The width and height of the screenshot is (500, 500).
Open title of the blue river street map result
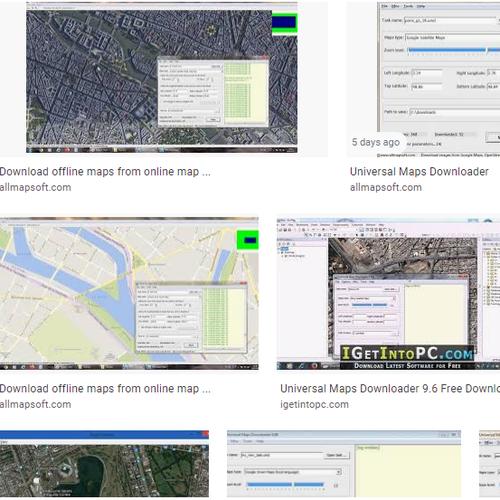[x=105, y=389]
